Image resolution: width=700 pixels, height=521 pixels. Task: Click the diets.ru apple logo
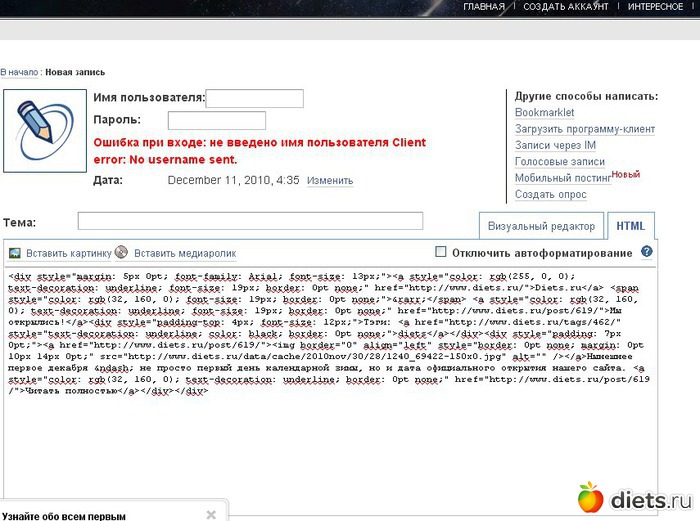[x=591, y=497]
